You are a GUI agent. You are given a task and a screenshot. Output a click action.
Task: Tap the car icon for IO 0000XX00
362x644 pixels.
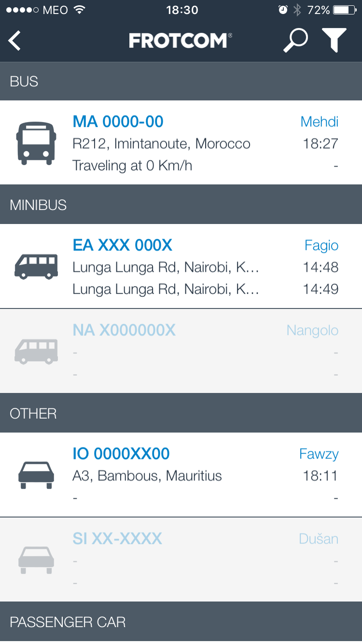point(36,476)
